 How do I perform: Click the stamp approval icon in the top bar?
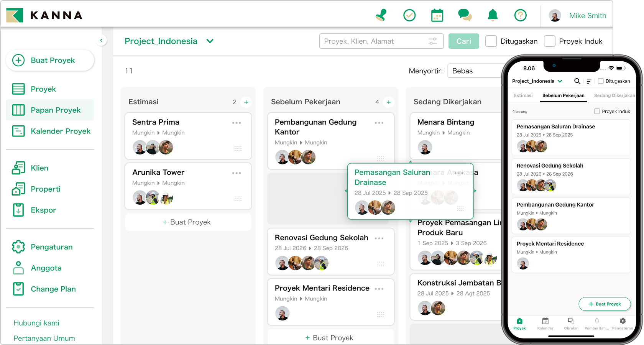coord(381,15)
